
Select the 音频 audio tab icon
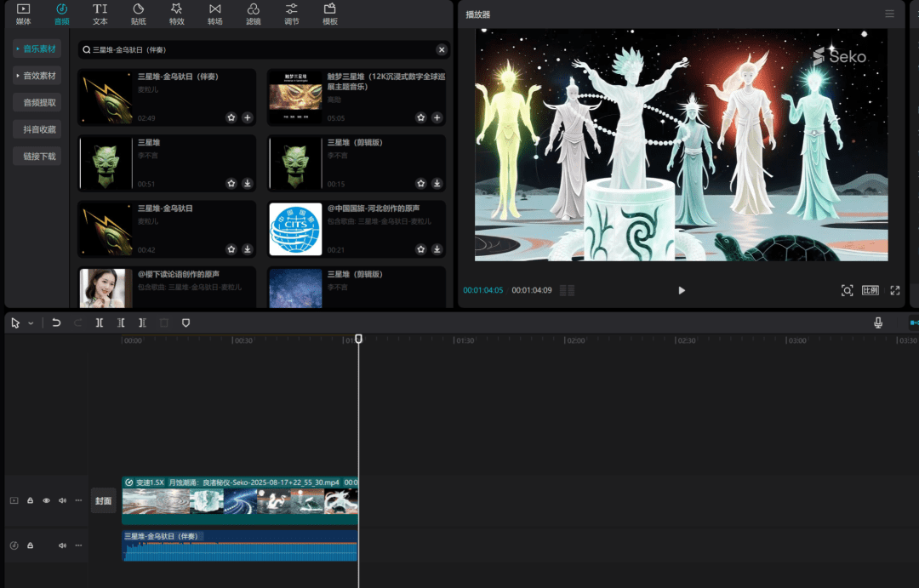tap(61, 14)
